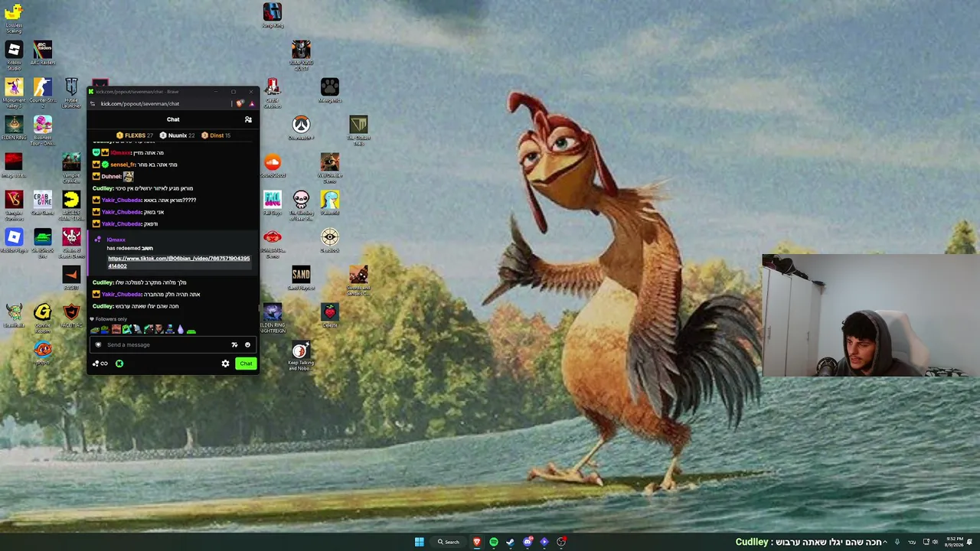Open the Windows Start menu
Screen dimensions: 980x551
click(419, 542)
